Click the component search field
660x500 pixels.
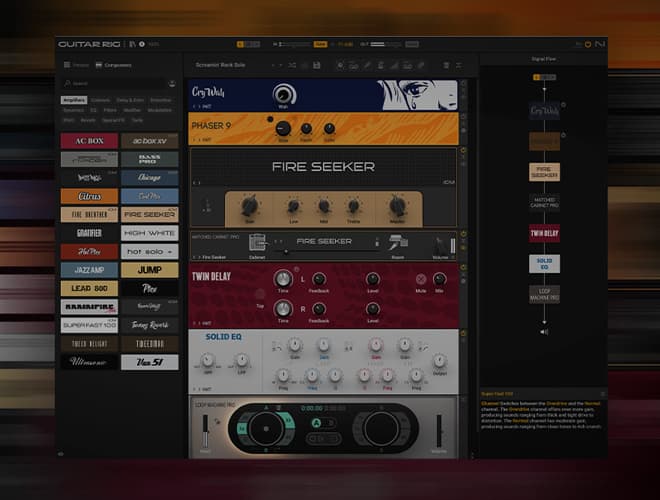pos(114,83)
